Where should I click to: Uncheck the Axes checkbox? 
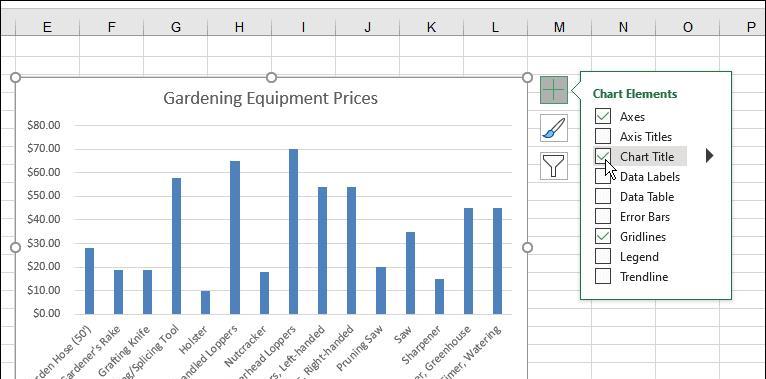pyautogui.click(x=603, y=116)
